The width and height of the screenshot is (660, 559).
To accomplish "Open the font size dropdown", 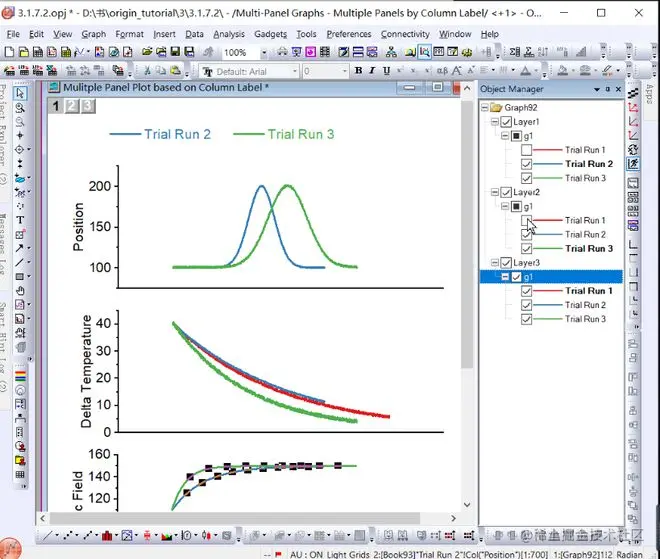I will coord(345,72).
